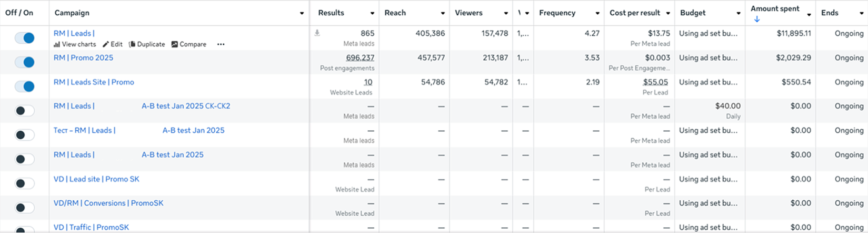Click the 54,786 reach value
This screenshot has height=233, width=868.
click(x=433, y=82)
